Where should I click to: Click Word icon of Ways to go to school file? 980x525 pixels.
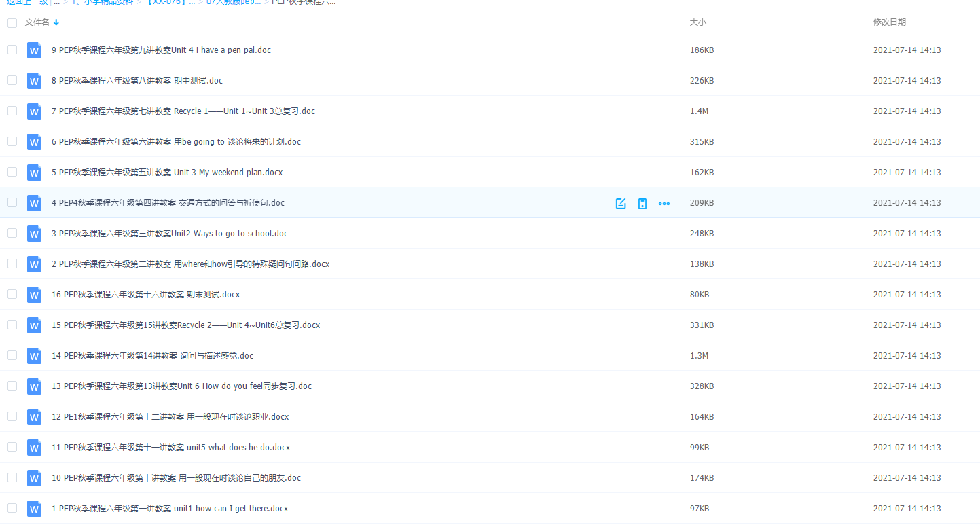34,234
